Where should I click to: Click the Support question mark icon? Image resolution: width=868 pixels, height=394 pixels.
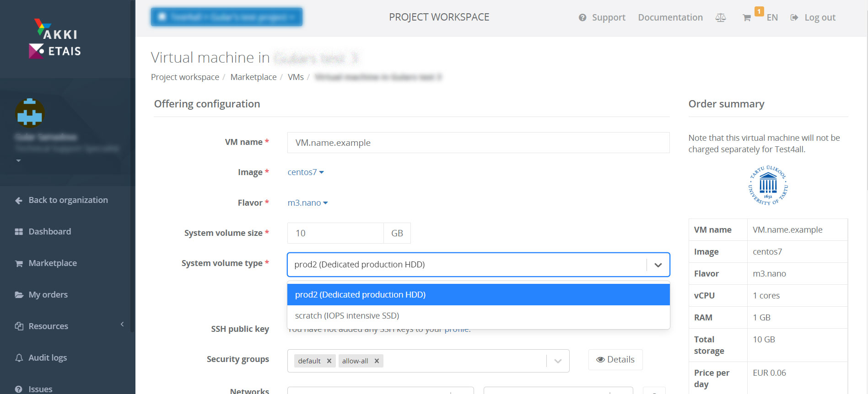pyautogui.click(x=582, y=18)
